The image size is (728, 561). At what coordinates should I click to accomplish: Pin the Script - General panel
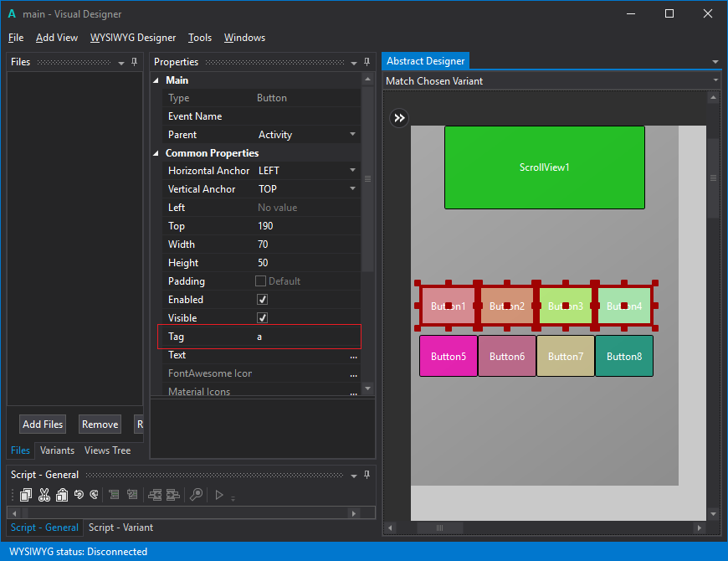pos(367,475)
